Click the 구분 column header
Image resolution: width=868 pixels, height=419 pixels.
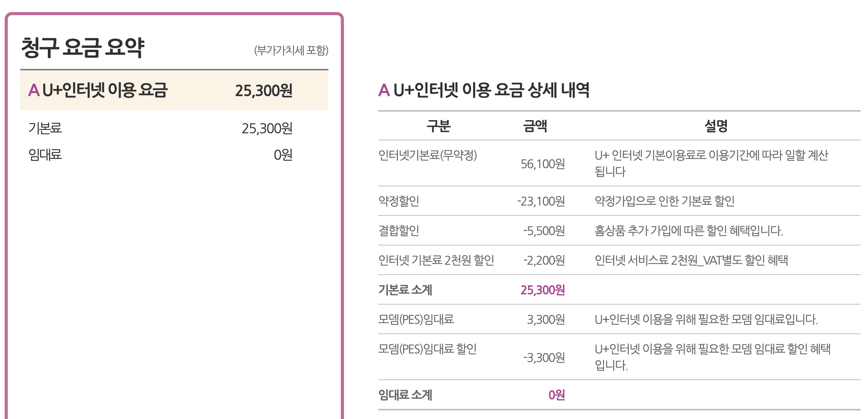[438, 126]
